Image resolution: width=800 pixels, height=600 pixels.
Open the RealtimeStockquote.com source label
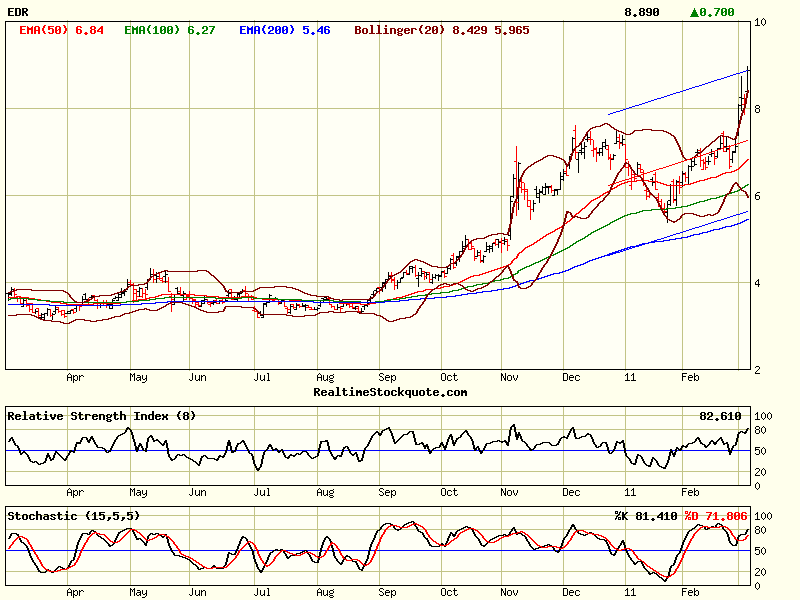[390, 392]
